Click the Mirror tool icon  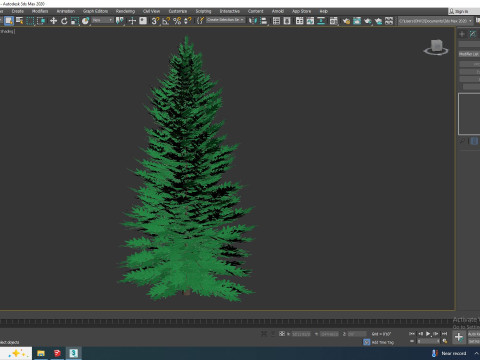pyautogui.click(x=253, y=21)
